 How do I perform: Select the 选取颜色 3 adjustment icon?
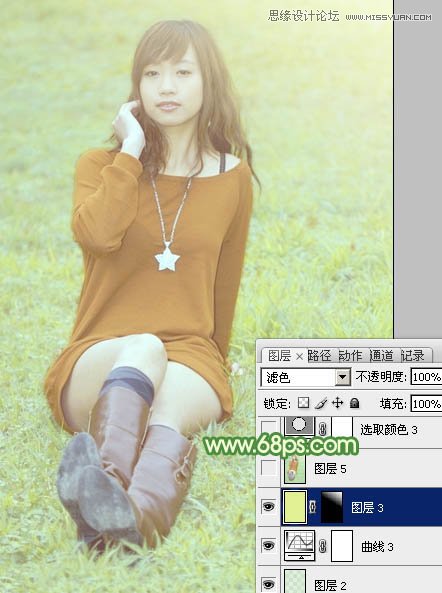tap(299, 426)
